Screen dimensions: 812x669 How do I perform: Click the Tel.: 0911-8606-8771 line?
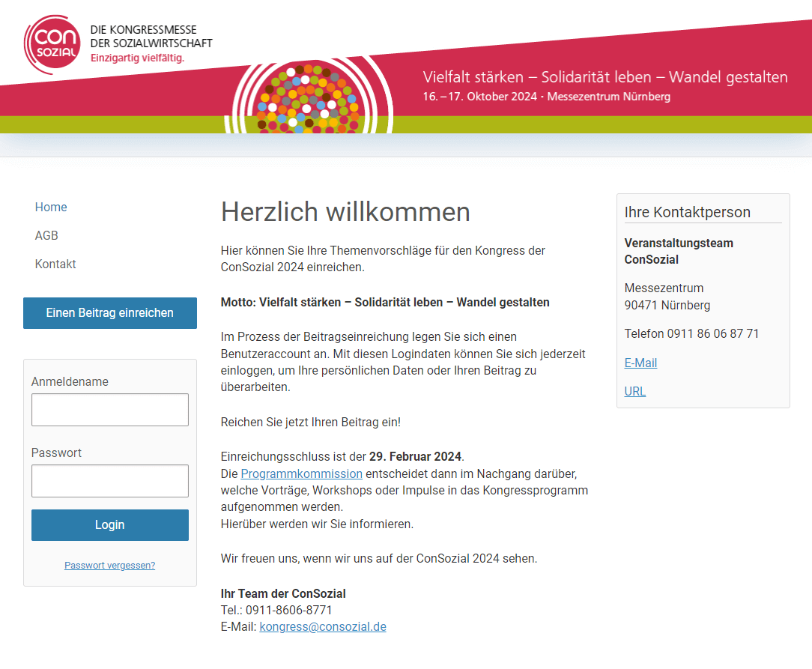point(276,610)
